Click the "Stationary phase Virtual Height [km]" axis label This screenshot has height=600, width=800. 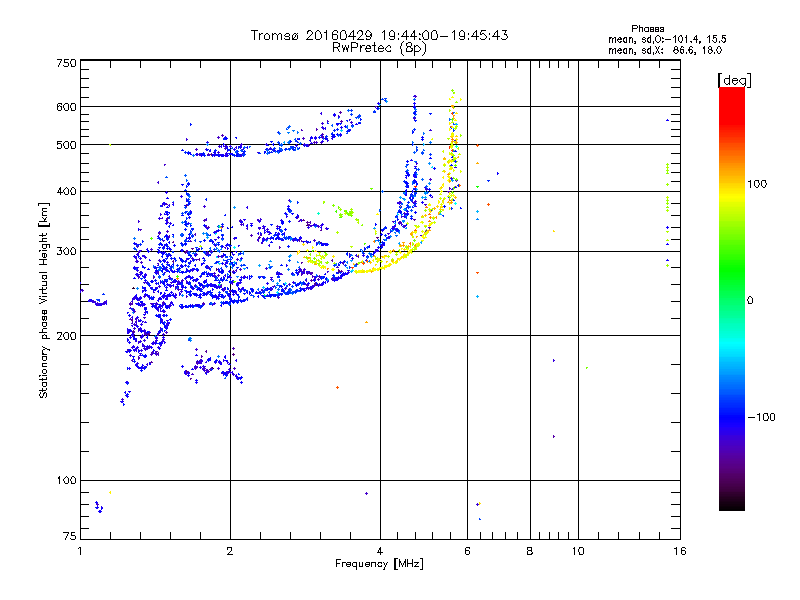coord(43,300)
